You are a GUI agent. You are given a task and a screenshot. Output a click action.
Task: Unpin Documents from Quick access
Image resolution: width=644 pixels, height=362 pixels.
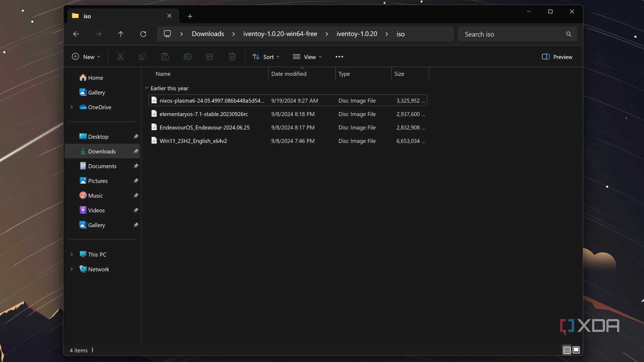coord(136,166)
